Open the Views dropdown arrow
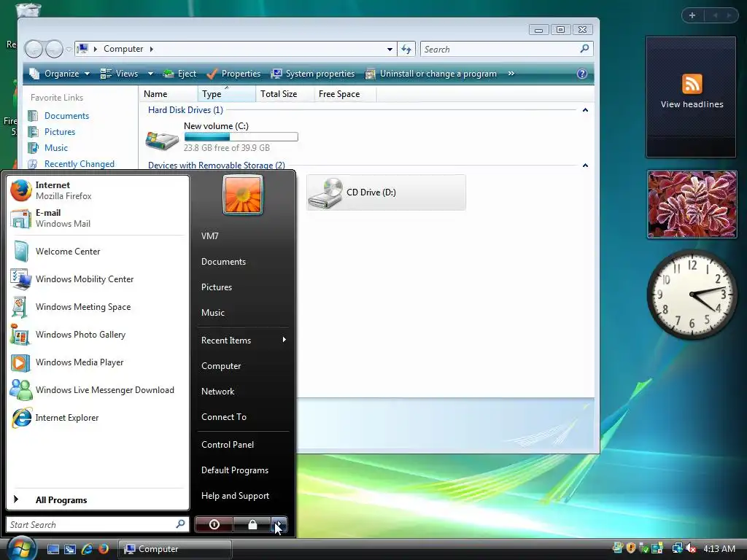Image resolution: width=747 pixels, height=560 pixels. (x=150, y=74)
